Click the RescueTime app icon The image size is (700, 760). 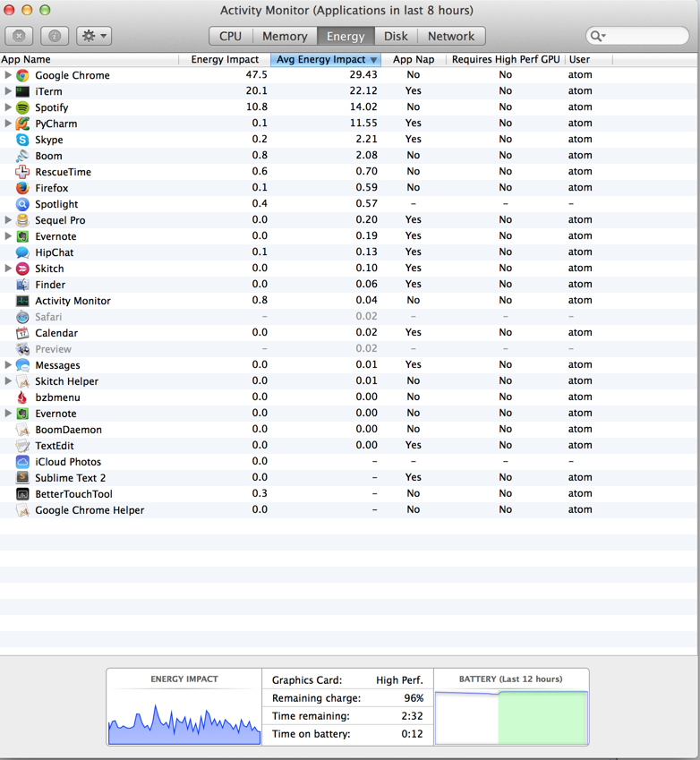click(x=22, y=172)
